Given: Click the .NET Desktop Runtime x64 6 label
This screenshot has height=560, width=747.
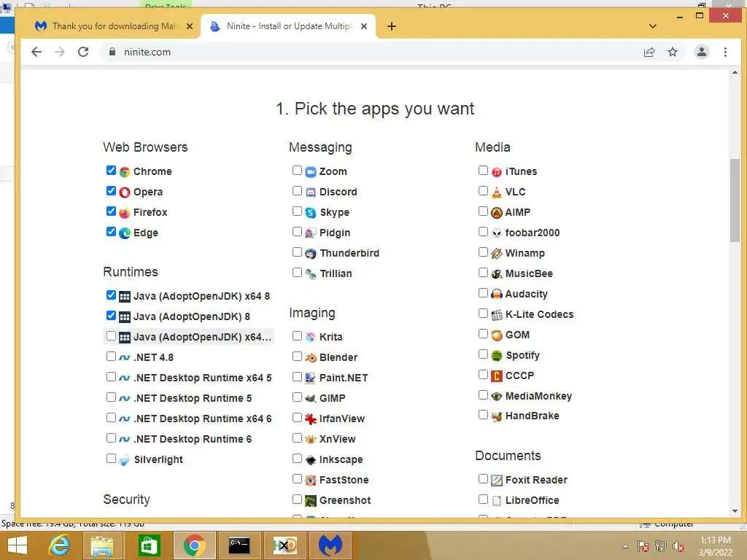Looking at the screenshot, I should point(203,419).
